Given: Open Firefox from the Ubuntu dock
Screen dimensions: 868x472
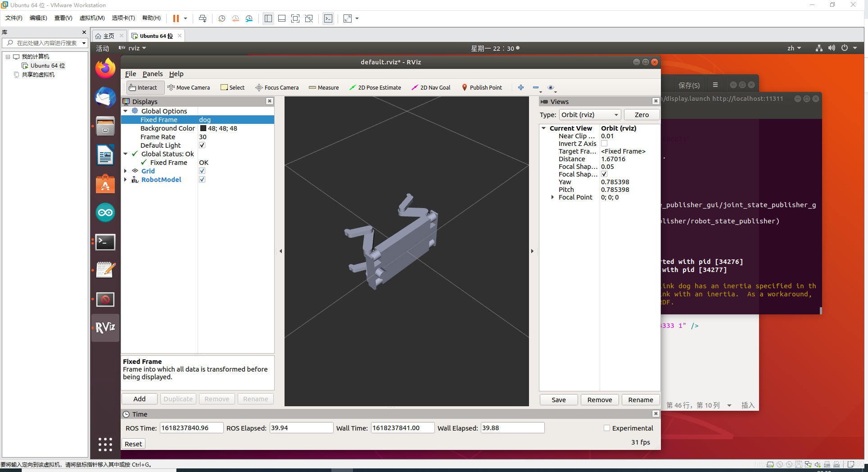Looking at the screenshot, I should click(x=105, y=68).
